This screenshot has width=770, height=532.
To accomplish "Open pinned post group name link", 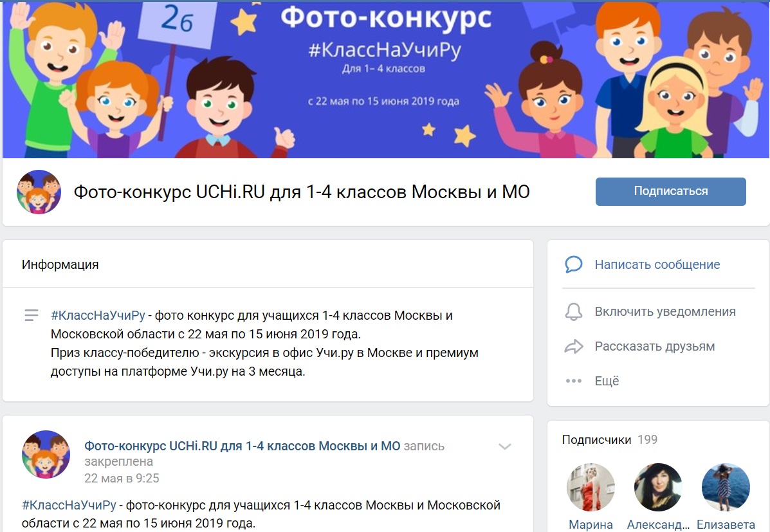I will coord(242,446).
